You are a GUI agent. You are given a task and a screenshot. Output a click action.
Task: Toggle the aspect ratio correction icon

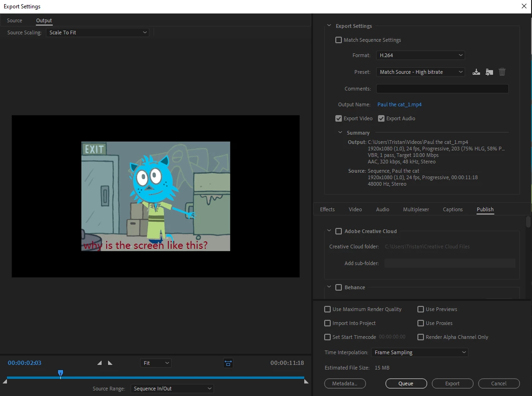coord(228,364)
